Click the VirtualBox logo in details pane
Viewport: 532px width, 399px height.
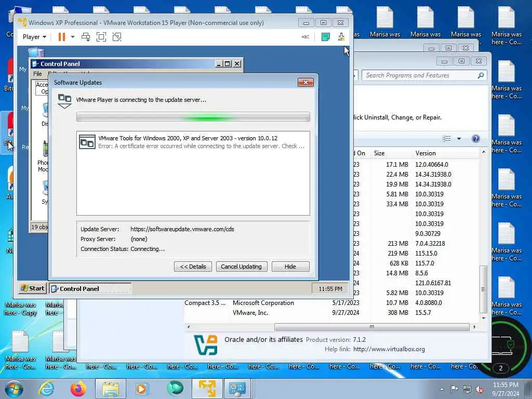point(205,345)
